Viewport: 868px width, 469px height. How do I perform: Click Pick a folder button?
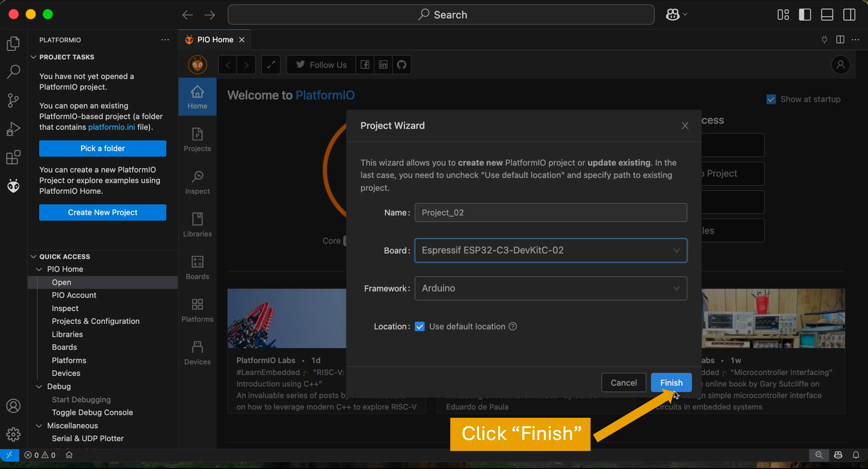point(102,148)
